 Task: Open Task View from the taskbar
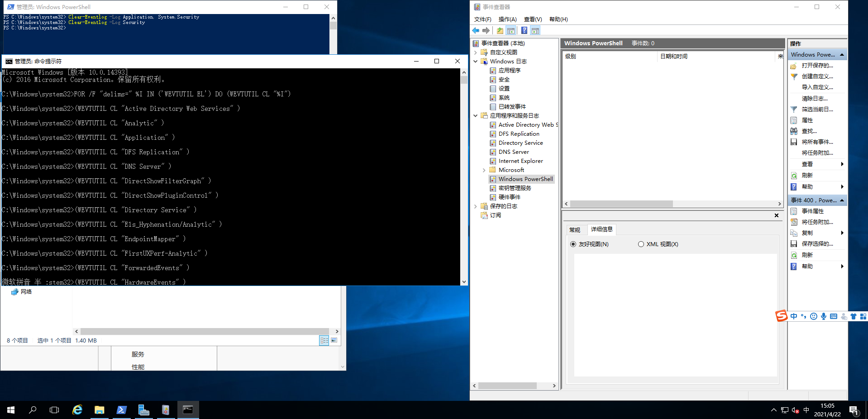pyautogui.click(x=54, y=410)
